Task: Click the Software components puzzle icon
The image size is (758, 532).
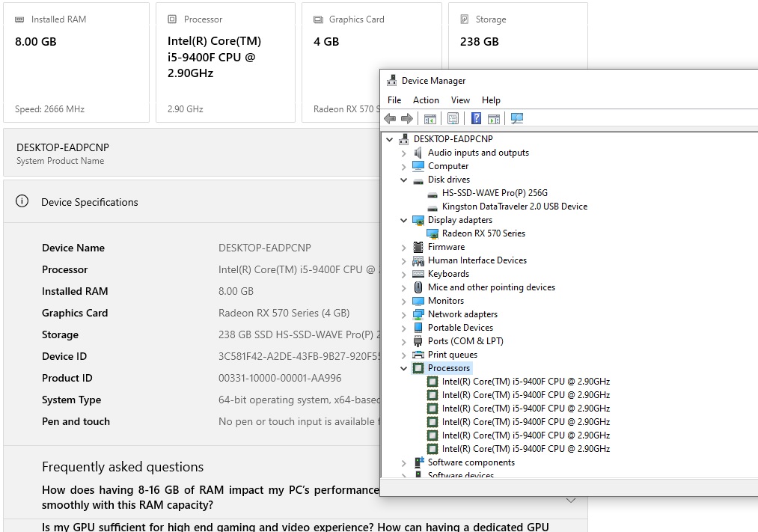Action: coord(419,462)
